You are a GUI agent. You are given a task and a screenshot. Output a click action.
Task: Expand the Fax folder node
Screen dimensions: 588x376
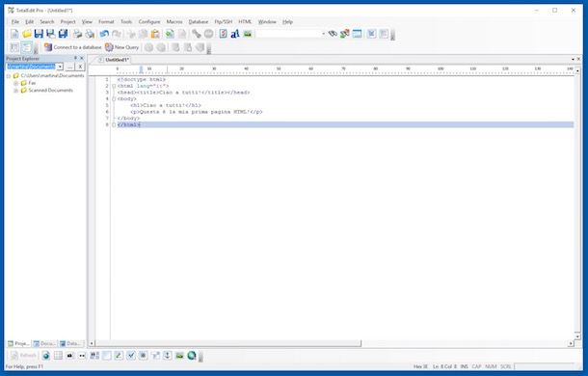pyautogui.click(x=15, y=83)
